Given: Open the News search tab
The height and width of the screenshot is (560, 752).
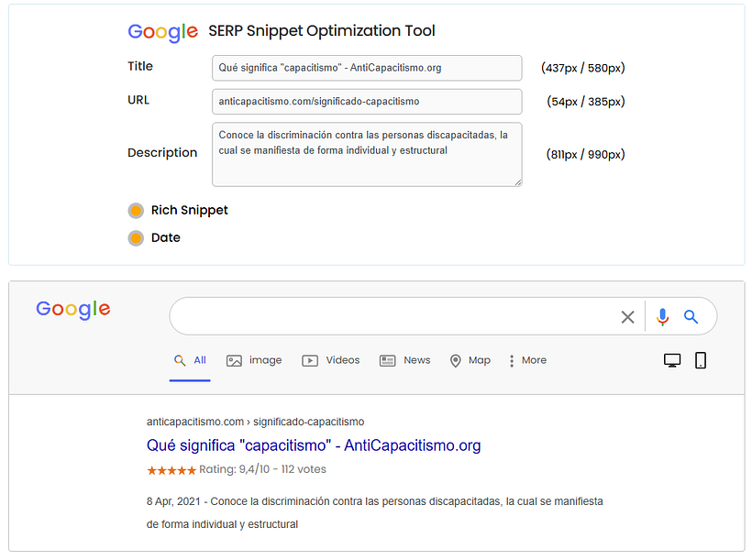Looking at the screenshot, I should click(405, 360).
